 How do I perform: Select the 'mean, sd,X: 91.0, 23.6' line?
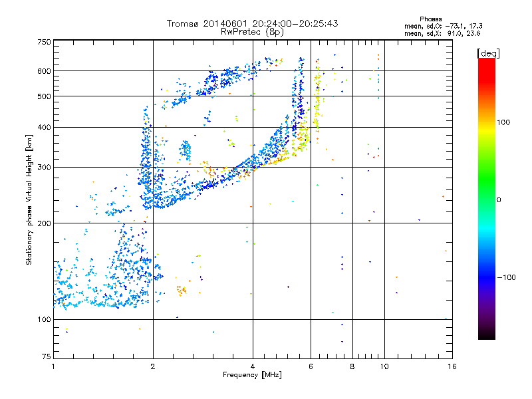[442, 33]
